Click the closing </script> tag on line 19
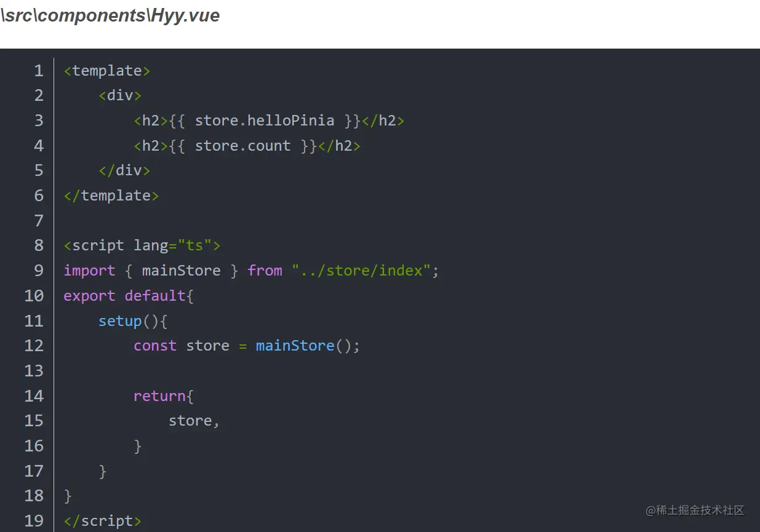The height and width of the screenshot is (532, 760). (103, 521)
